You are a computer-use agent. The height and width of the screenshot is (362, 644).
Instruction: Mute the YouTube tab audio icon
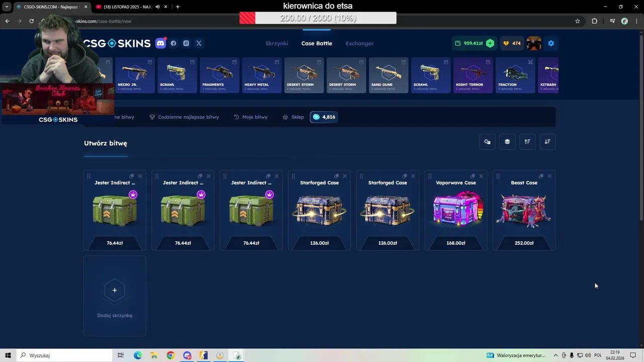pyautogui.click(x=158, y=7)
